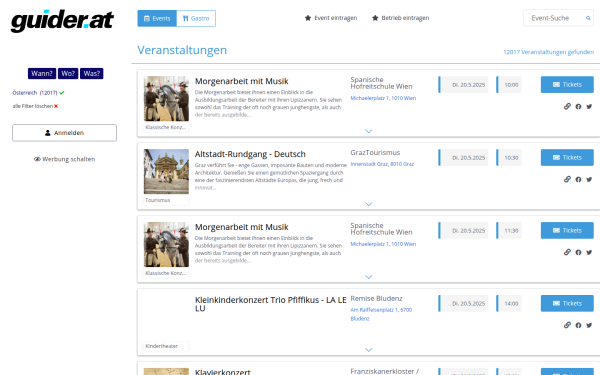The width and height of the screenshot is (600, 375).
Task: Open address Innenstadt Graz, 8010 Graz
Action: [x=382, y=164]
